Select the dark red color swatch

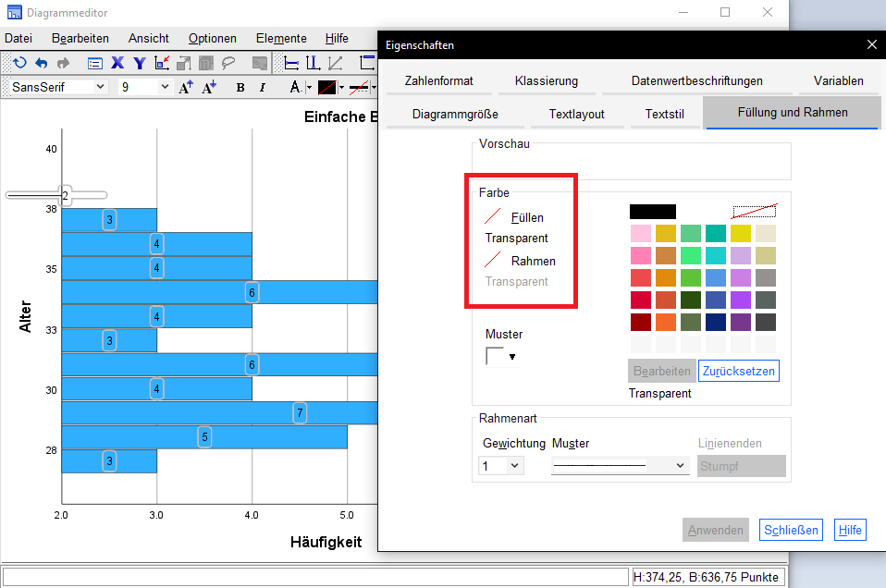(x=642, y=324)
